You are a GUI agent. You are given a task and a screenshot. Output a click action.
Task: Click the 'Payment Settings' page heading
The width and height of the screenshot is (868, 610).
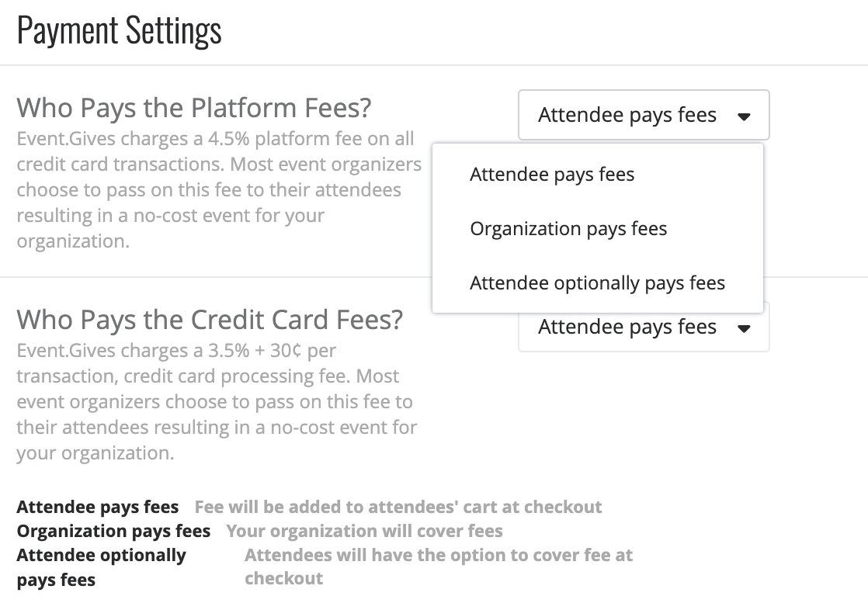point(119,31)
